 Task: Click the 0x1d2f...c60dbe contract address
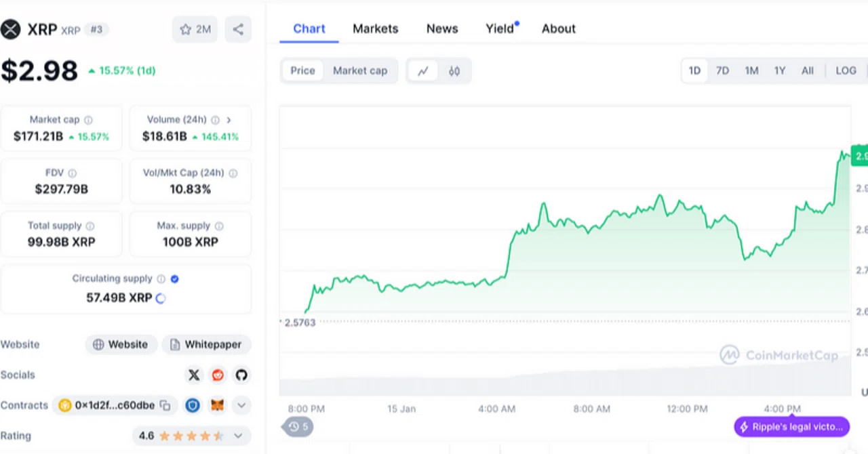[115, 405]
